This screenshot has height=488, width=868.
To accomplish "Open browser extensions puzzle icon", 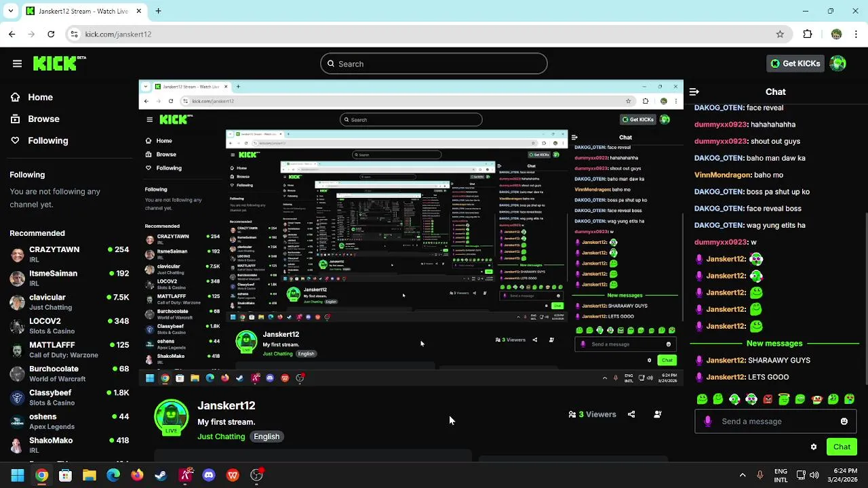I will coord(808,34).
